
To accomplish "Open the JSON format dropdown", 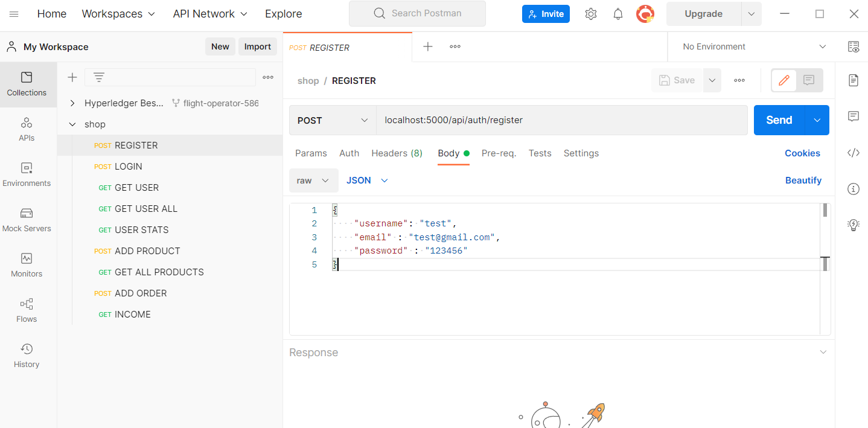I will [x=367, y=180].
